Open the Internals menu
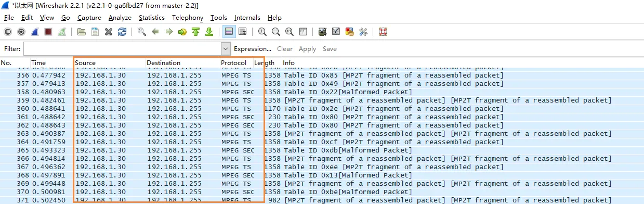 click(x=247, y=18)
